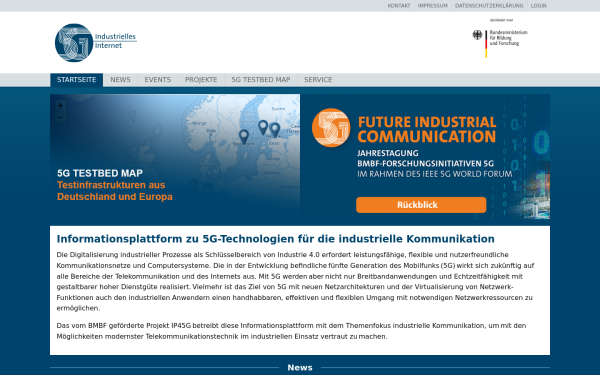Select the map pin near Stockholm
The height and width of the screenshot is (375, 600).
tap(244, 137)
